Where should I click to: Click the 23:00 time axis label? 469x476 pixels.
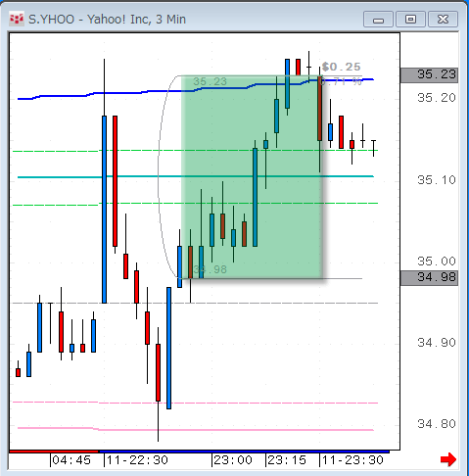(x=233, y=460)
